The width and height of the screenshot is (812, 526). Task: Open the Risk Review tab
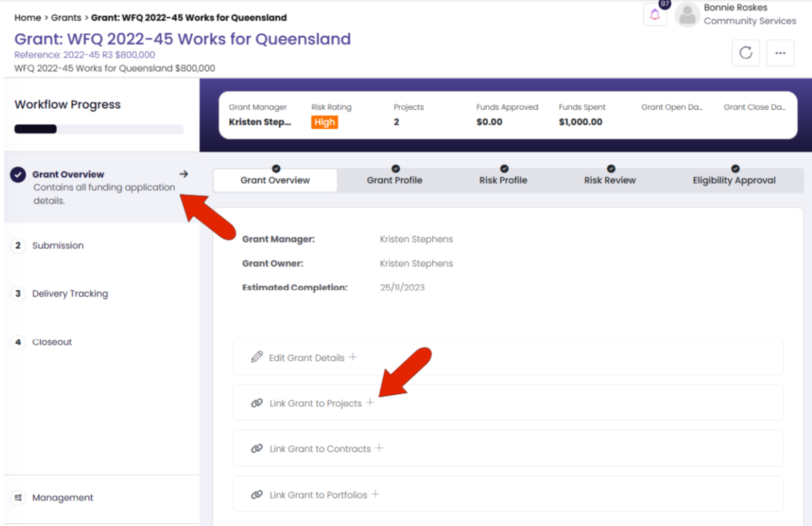point(610,180)
